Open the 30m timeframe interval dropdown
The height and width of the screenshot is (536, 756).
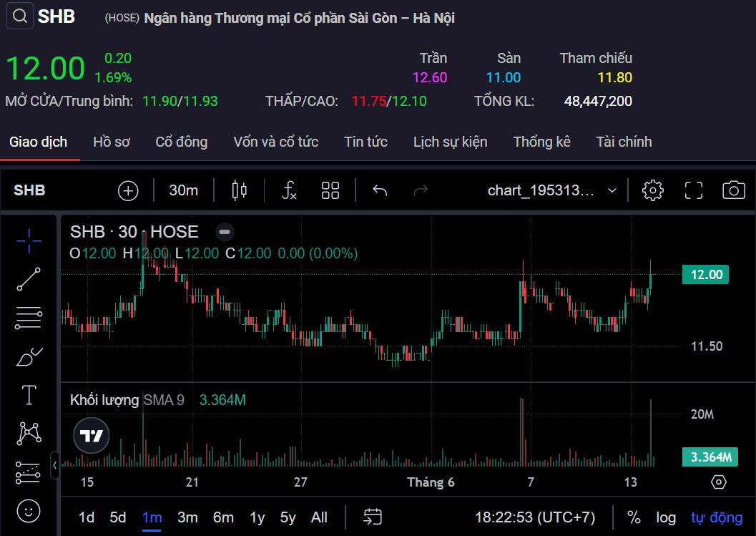(x=184, y=190)
